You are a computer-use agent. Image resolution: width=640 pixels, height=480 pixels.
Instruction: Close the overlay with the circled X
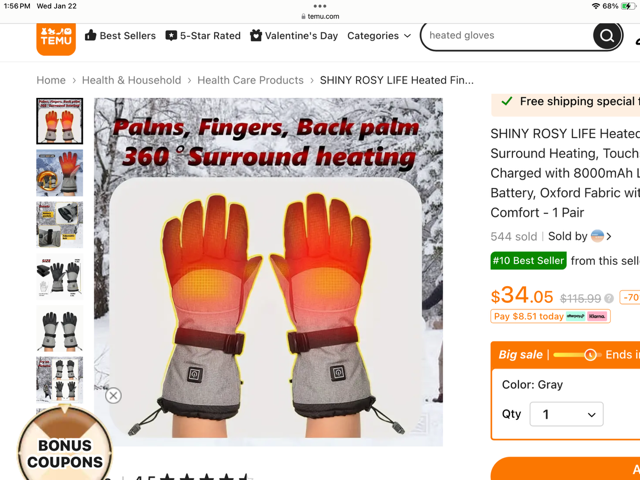(x=113, y=396)
